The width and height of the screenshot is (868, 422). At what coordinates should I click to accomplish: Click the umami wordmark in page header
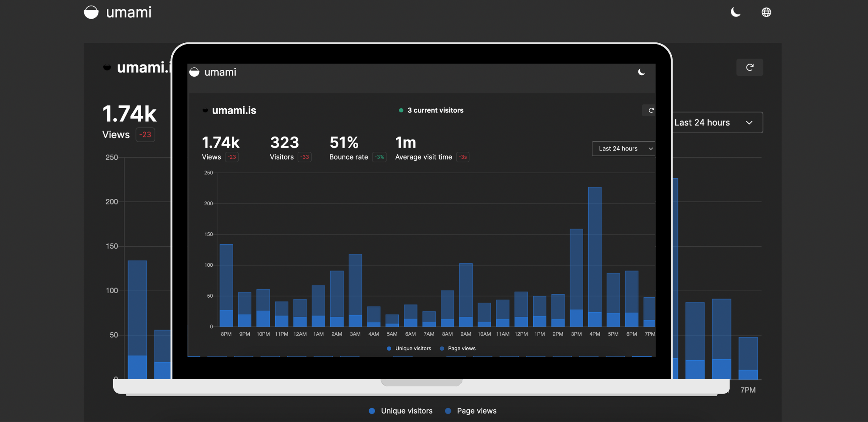[129, 12]
